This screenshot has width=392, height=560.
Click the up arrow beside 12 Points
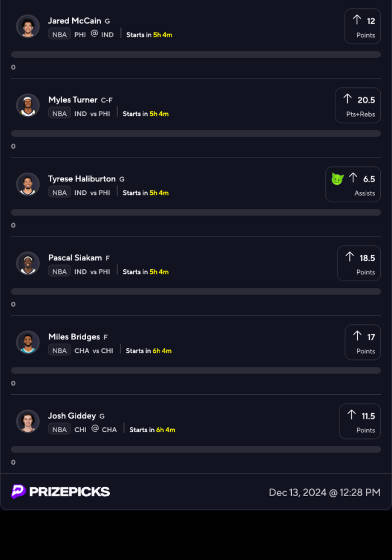[357, 20]
